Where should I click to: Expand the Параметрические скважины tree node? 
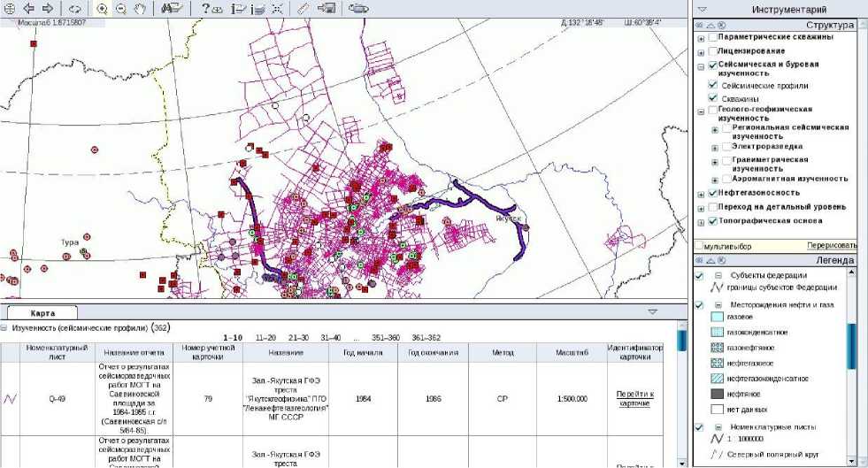pos(702,39)
